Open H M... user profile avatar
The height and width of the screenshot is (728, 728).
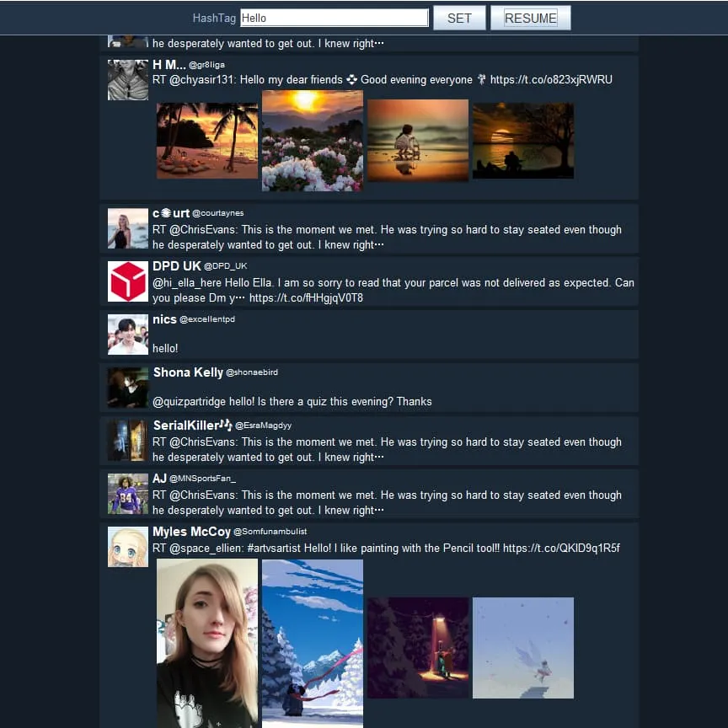coord(128,80)
